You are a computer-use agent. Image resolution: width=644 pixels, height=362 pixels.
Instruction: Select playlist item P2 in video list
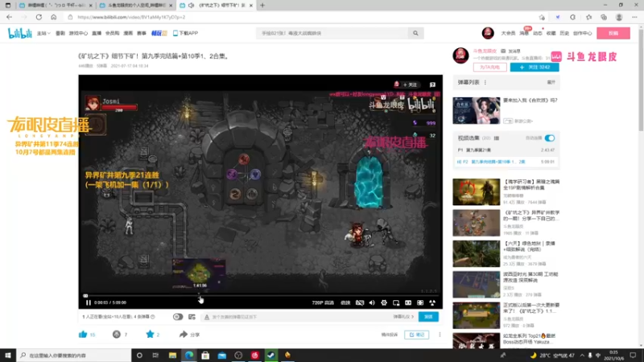tap(506, 162)
